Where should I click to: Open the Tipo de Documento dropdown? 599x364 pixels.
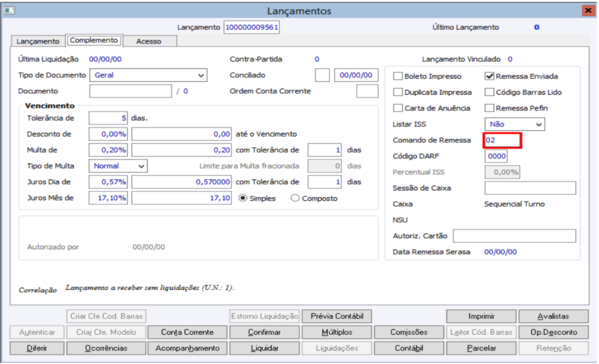(x=201, y=76)
